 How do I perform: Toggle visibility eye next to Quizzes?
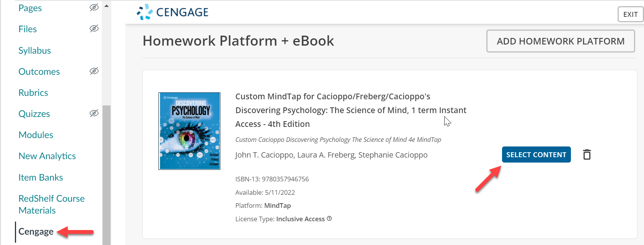[x=94, y=113]
